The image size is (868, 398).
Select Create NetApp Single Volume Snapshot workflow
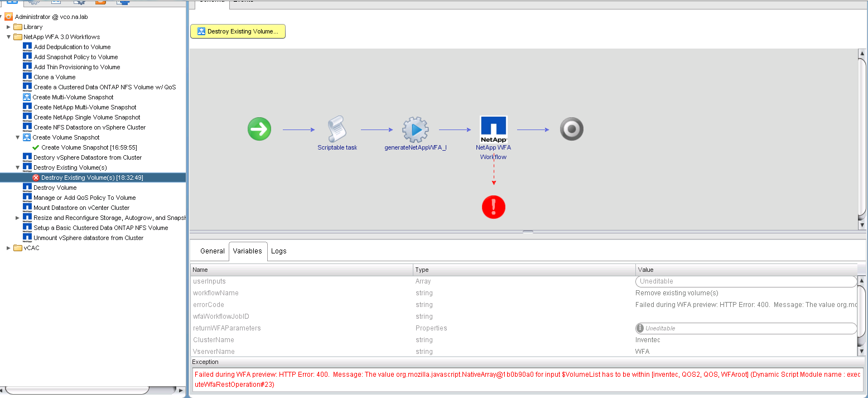(87, 117)
